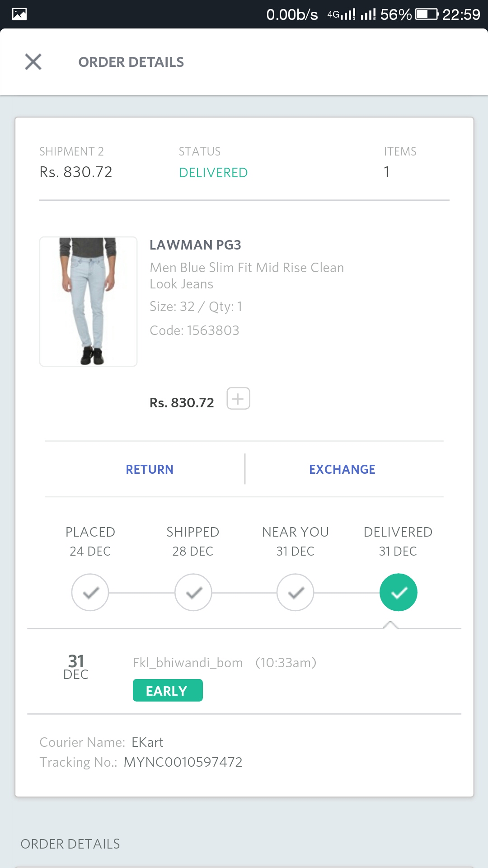Open the LAWMAN PG3 product title

(195, 245)
